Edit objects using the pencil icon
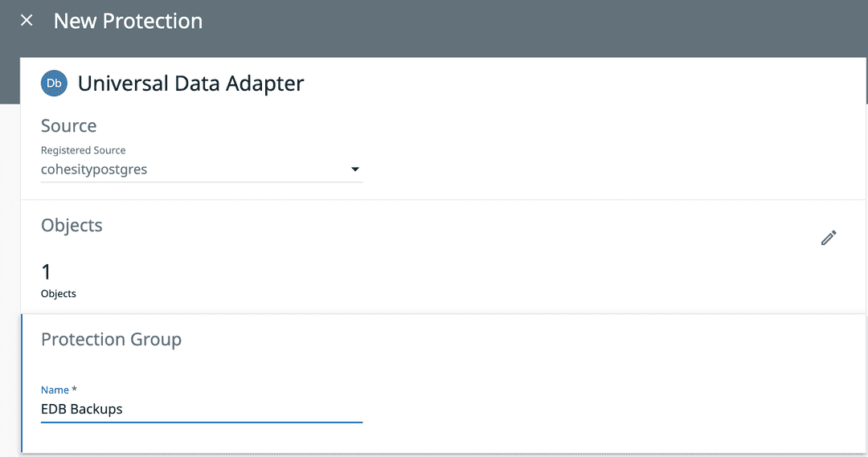Screen dimensions: 868x457 coord(829,238)
